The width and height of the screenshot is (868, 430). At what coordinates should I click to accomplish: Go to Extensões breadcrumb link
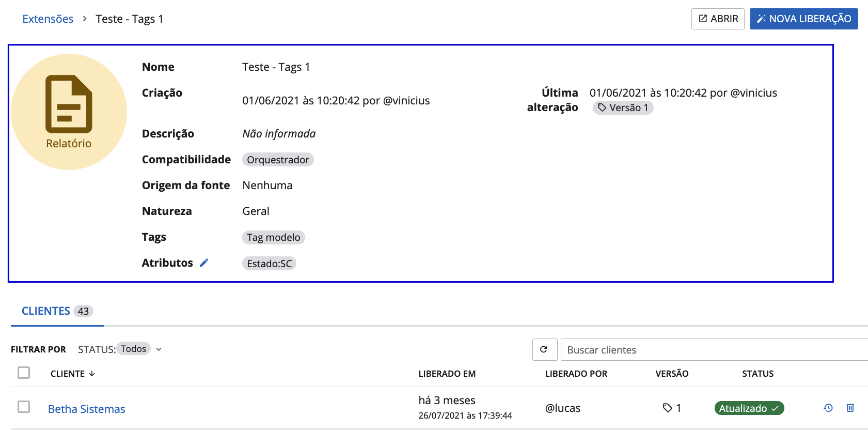coord(48,19)
